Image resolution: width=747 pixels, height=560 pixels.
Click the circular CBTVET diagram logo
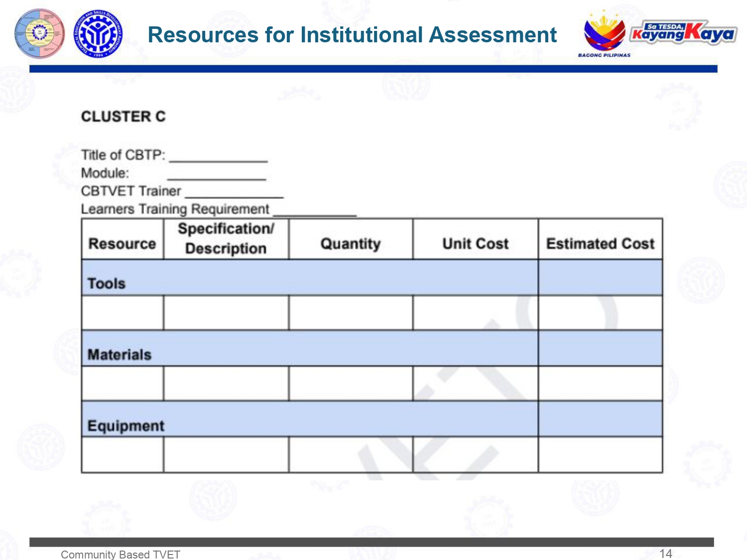pos(39,33)
